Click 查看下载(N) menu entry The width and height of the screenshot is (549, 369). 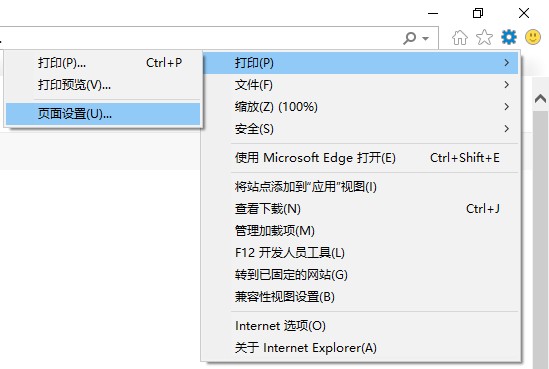[374, 209]
